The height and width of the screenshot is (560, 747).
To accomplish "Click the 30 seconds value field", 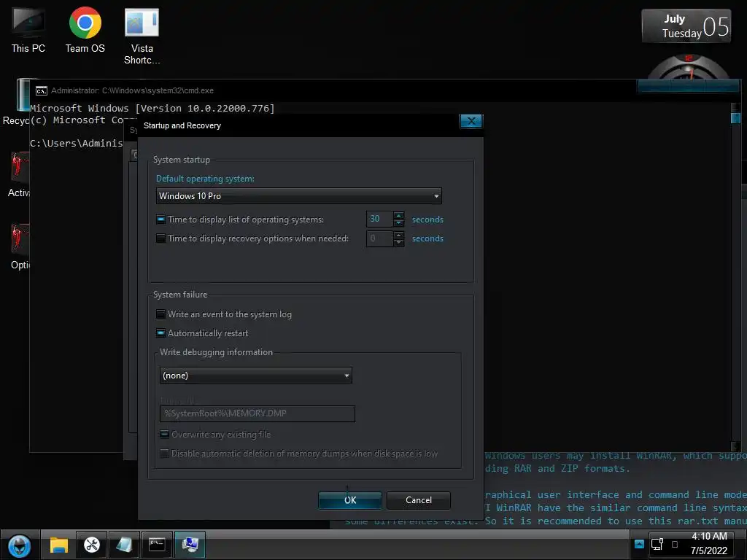I will (379, 219).
